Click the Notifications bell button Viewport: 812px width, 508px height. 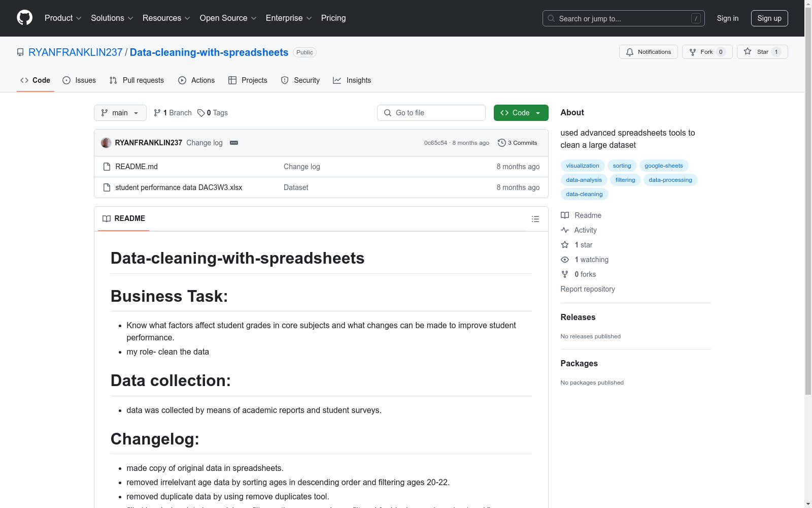click(x=648, y=52)
